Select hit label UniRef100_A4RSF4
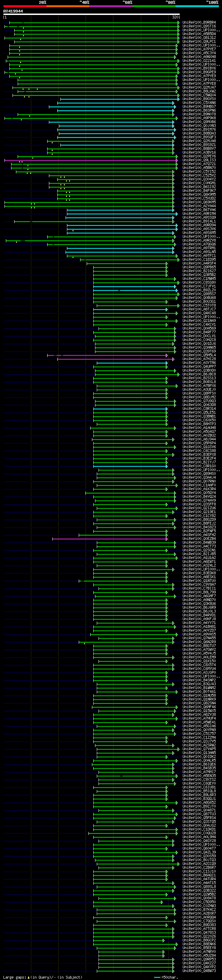 199,263
